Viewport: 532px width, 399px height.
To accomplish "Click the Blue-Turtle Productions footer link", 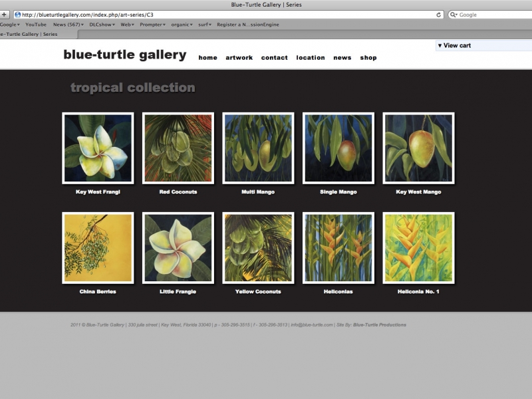I will pos(380,325).
